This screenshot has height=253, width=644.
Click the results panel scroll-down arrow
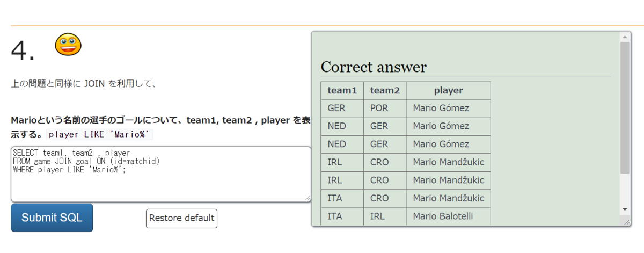click(625, 209)
